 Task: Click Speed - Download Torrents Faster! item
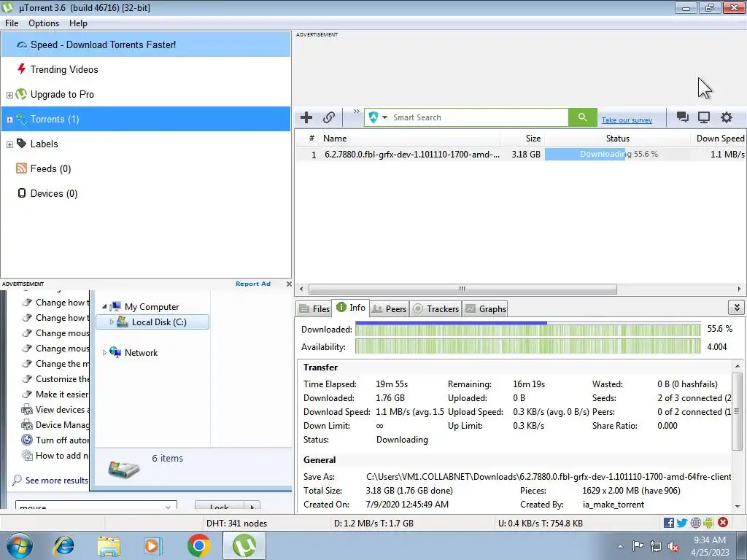pyautogui.click(x=146, y=44)
